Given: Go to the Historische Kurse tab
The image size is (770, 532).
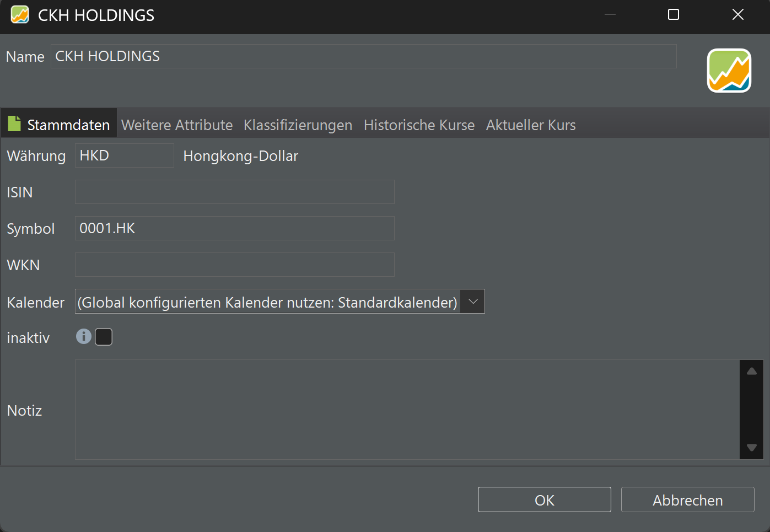Looking at the screenshot, I should [x=419, y=125].
